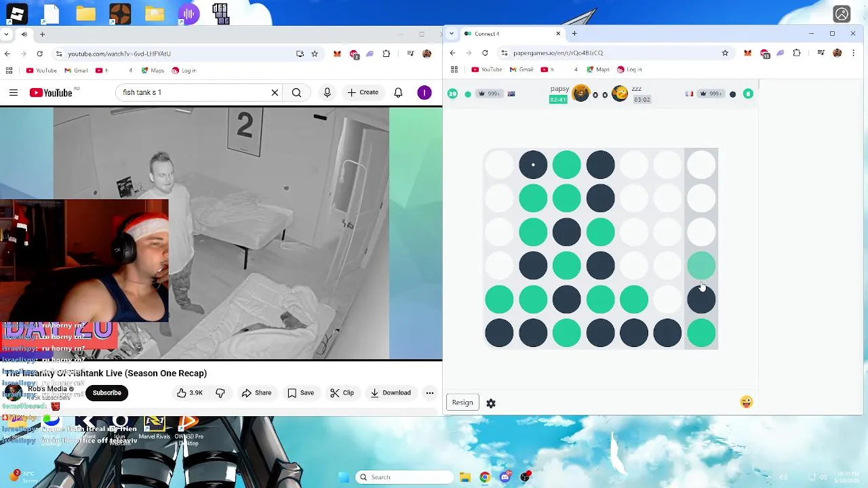Expand tab search chevron in YouTube window

pyautogui.click(x=7, y=35)
